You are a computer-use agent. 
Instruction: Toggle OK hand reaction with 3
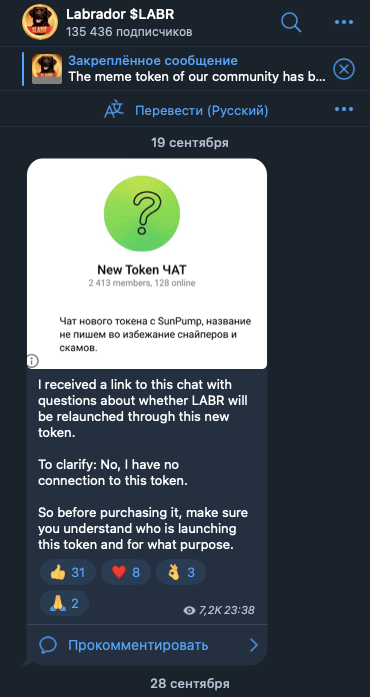[x=181, y=572]
